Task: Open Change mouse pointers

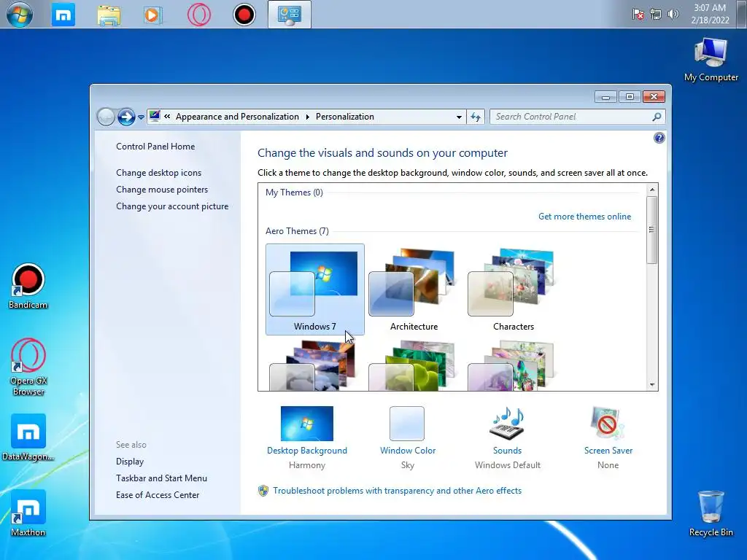Action: point(162,190)
